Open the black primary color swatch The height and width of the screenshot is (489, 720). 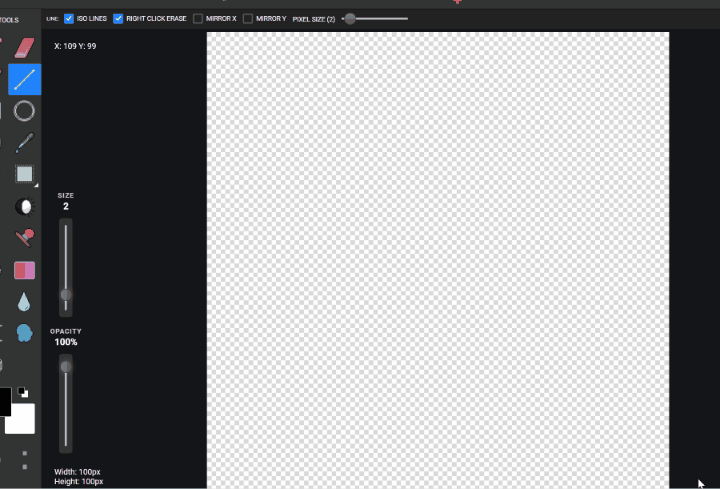[5, 402]
